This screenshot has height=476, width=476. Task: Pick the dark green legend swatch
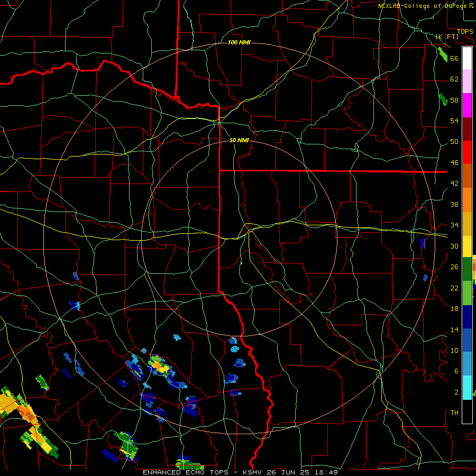[467, 269]
